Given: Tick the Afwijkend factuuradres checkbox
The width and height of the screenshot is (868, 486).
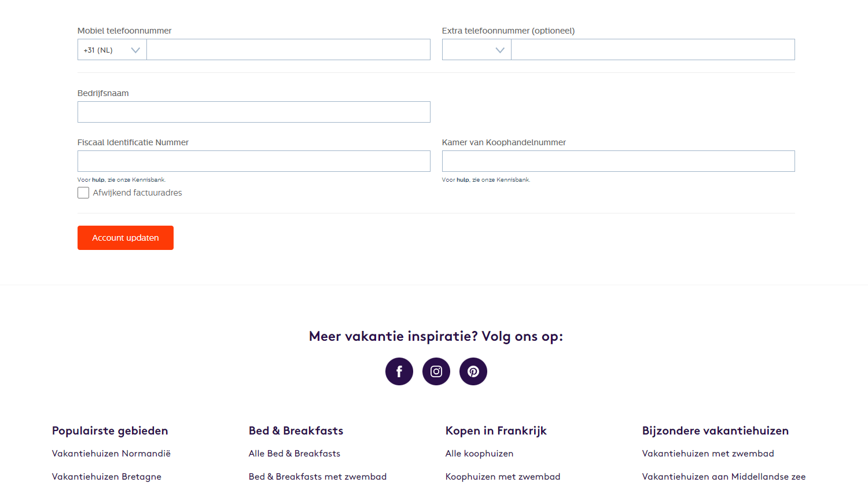Looking at the screenshot, I should point(83,193).
